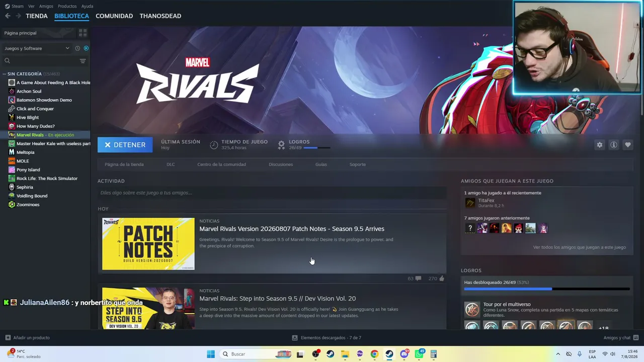Image resolution: width=644 pixels, height=362 pixels.
Task: Show hidden system tray icons
Action: coord(557,354)
